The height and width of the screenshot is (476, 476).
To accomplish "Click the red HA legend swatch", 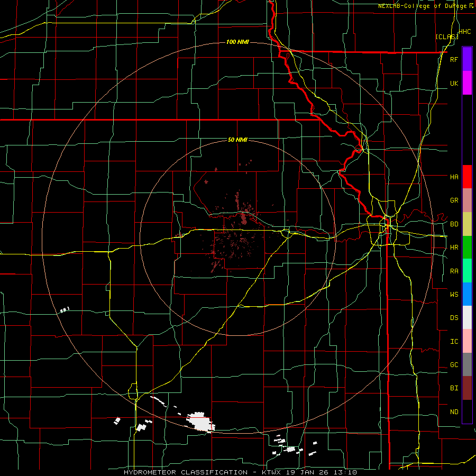I will pyautogui.click(x=467, y=177).
